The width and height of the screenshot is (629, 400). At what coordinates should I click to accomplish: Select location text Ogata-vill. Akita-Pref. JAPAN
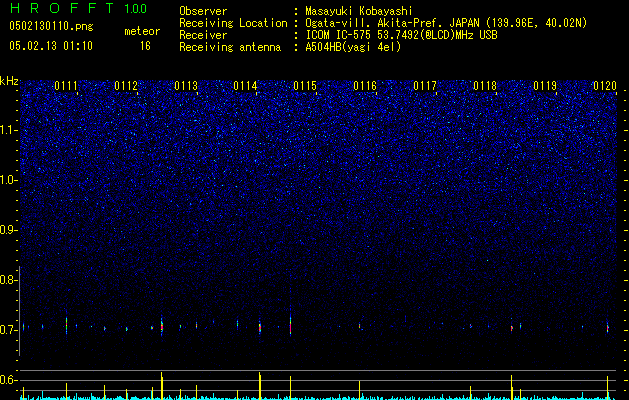click(391, 23)
